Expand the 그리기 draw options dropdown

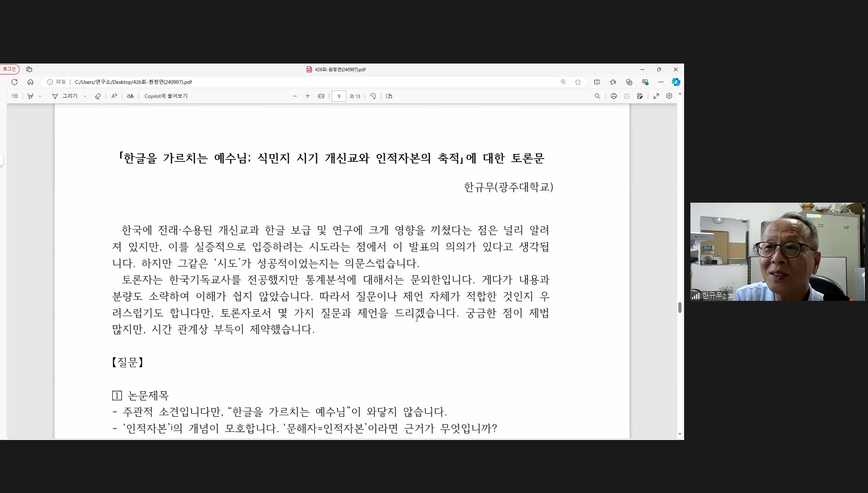(85, 96)
